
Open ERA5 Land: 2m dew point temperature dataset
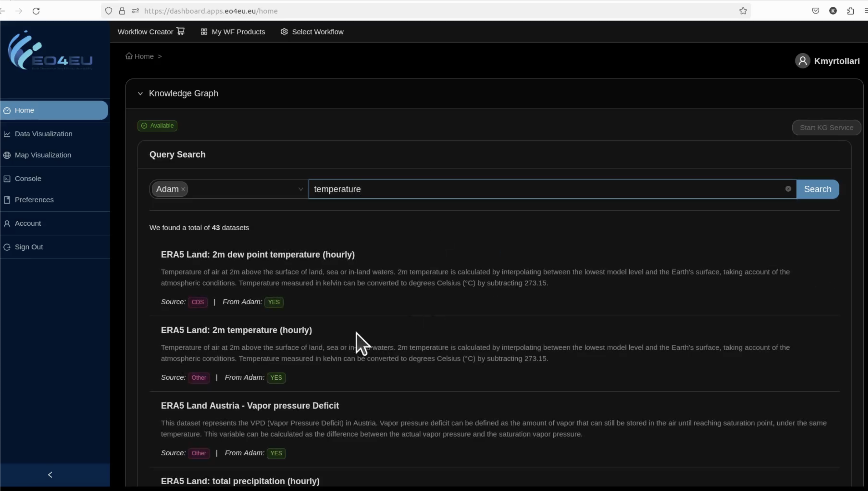pos(258,255)
